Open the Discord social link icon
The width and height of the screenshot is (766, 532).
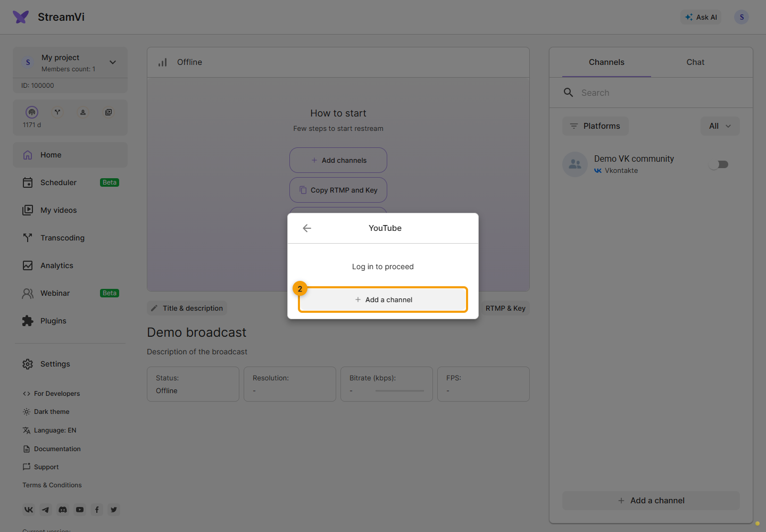coord(63,510)
